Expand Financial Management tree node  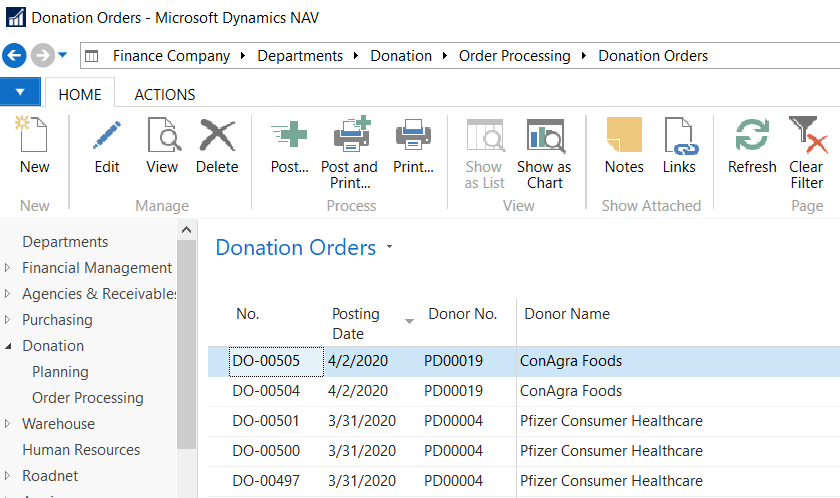pyautogui.click(x=8, y=267)
